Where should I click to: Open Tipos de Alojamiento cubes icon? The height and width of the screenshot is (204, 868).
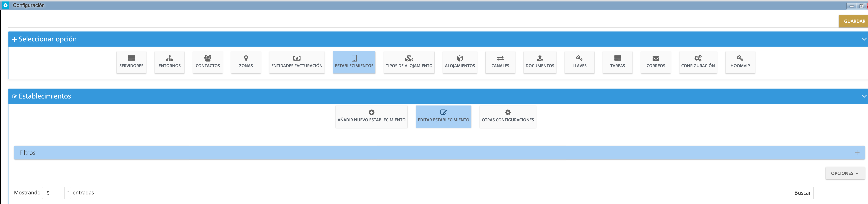(409, 58)
